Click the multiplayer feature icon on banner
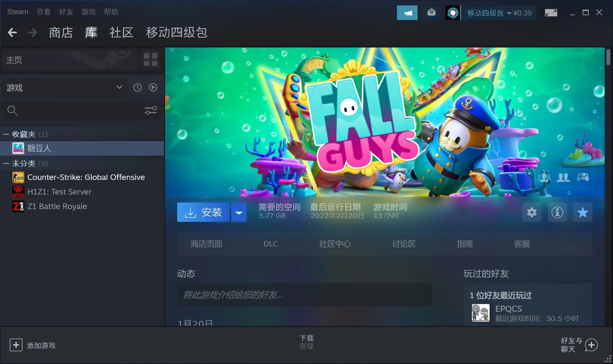 click(563, 177)
